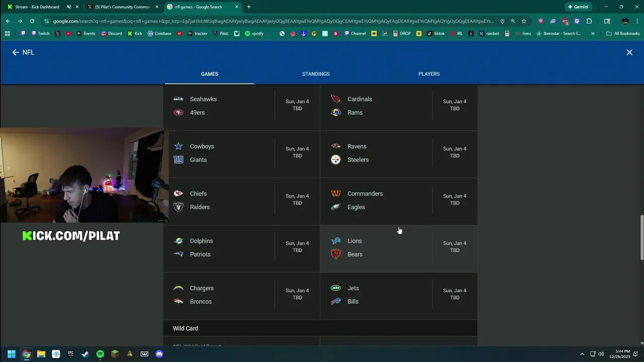Open the Events bookmark

[86, 34]
